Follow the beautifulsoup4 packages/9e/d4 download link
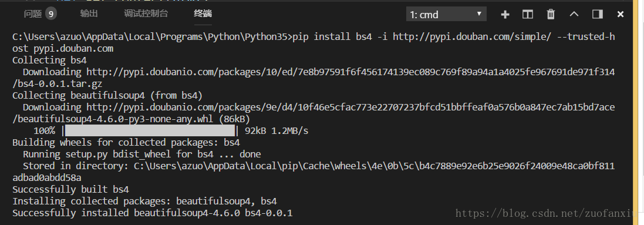Image resolution: width=644 pixels, height=225 pixels. coord(313,113)
